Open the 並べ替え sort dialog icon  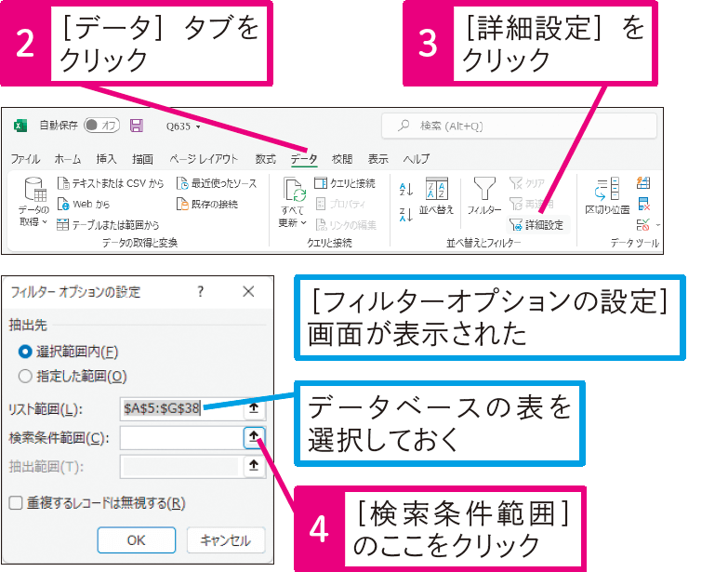[x=436, y=190]
